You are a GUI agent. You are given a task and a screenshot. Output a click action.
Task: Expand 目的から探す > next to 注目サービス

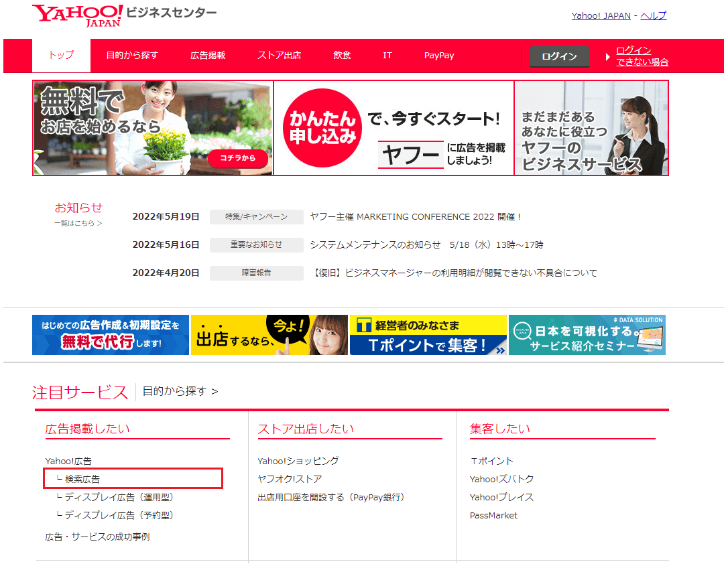180,391
